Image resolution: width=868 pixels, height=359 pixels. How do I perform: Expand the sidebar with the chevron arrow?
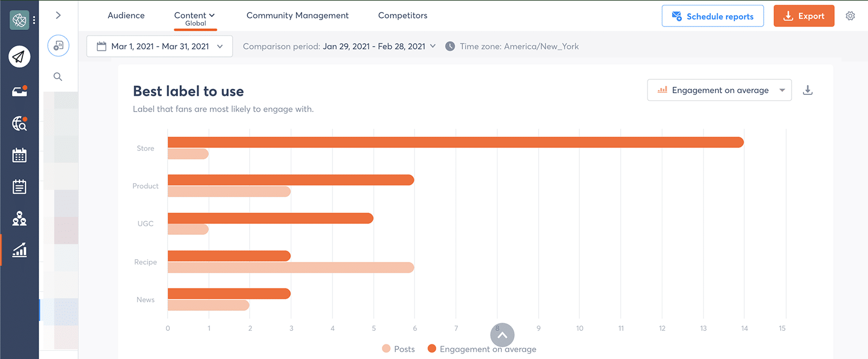click(x=58, y=15)
